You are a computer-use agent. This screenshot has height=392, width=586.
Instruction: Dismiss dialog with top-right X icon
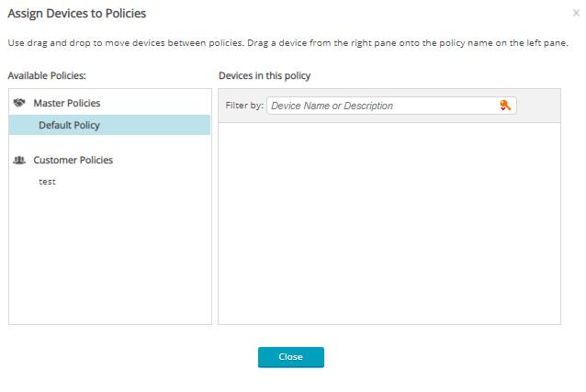576,14
